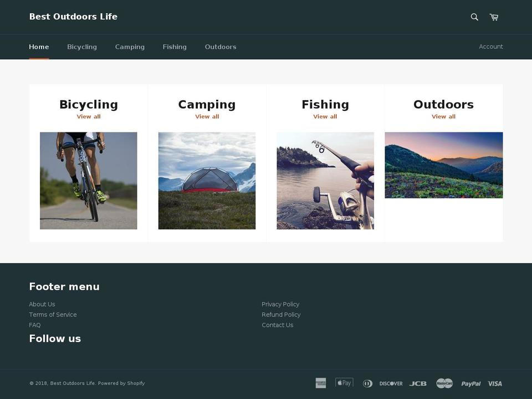
Task: Open About Us in footer
Action: 42,304
